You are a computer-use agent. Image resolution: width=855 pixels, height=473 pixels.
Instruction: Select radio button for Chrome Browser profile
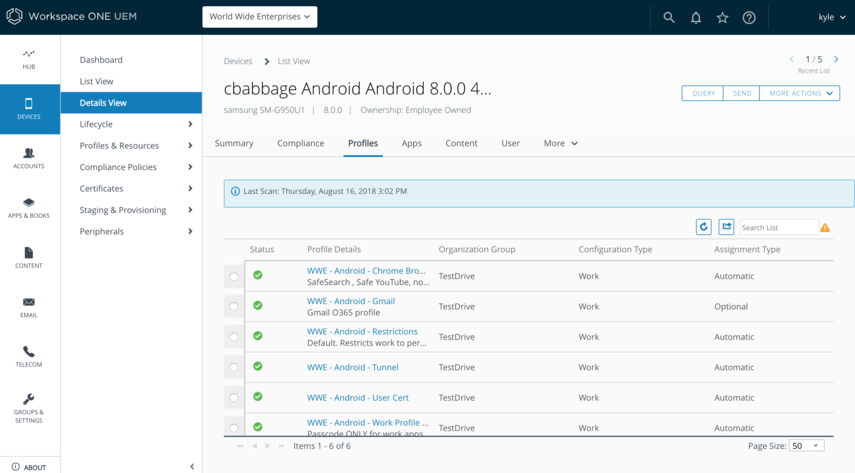coord(233,276)
